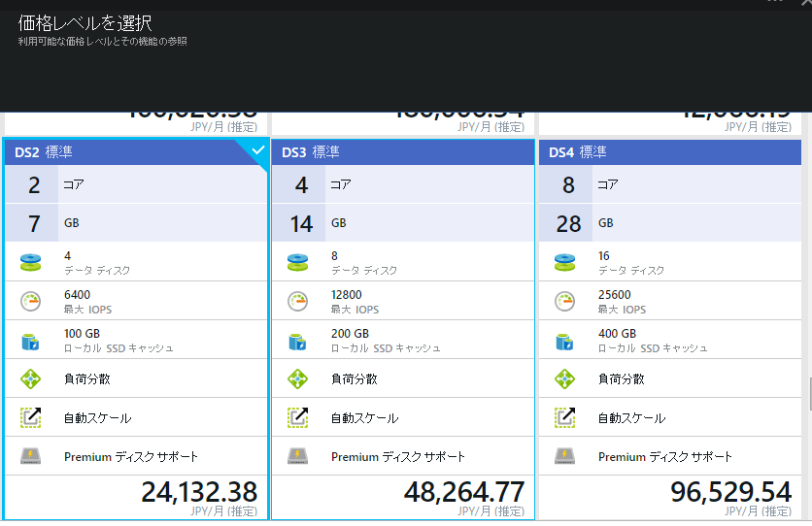Click the 7 GB memory row
812x526 pixels.
136,223
